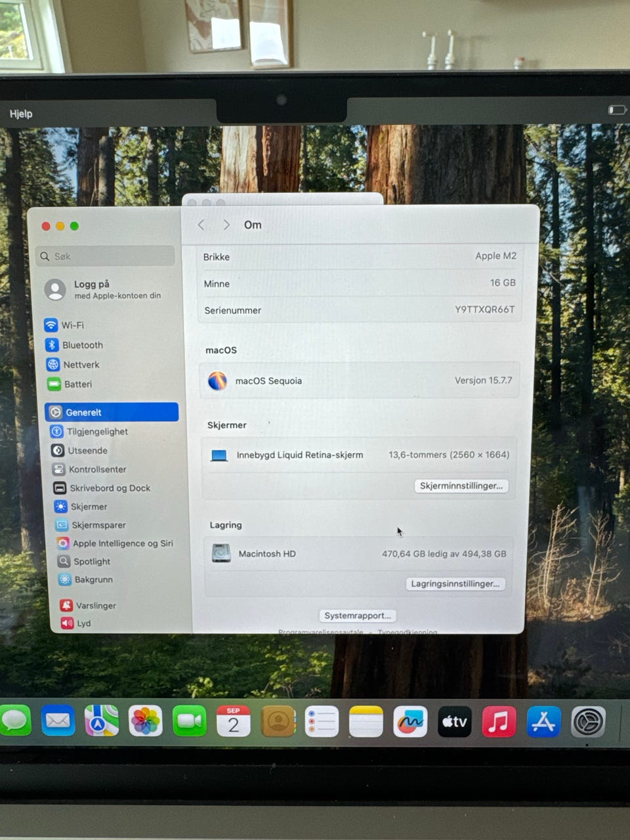Click 470,64 GB ledig av 494,38 GB
Viewport: 630px width, 840px height.
(x=444, y=553)
